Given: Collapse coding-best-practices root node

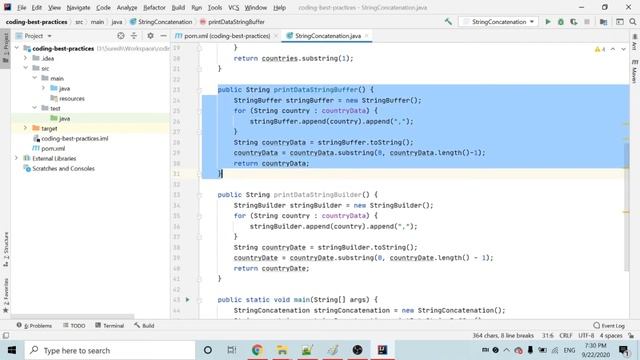Looking at the screenshot, I should tap(17, 48).
